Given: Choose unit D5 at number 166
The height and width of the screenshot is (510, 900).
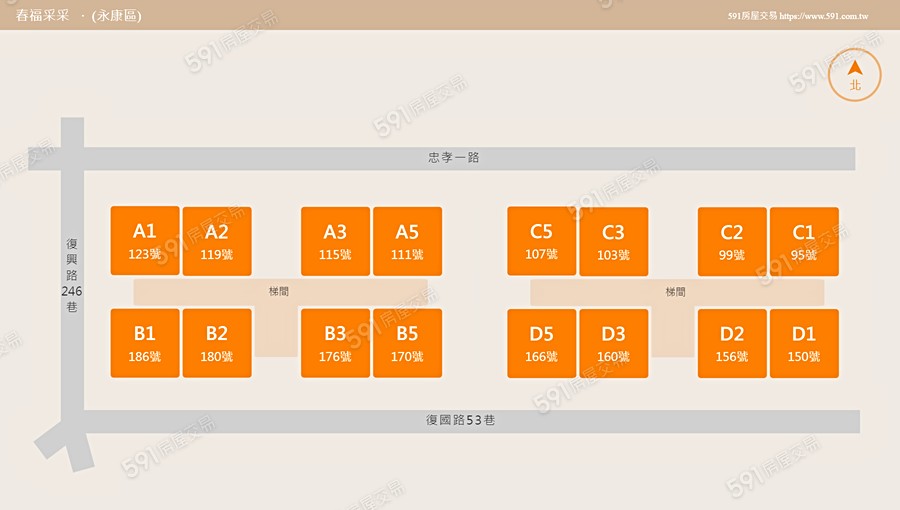Looking at the screenshot, I should pyautogui.click(x=541, y=343).
